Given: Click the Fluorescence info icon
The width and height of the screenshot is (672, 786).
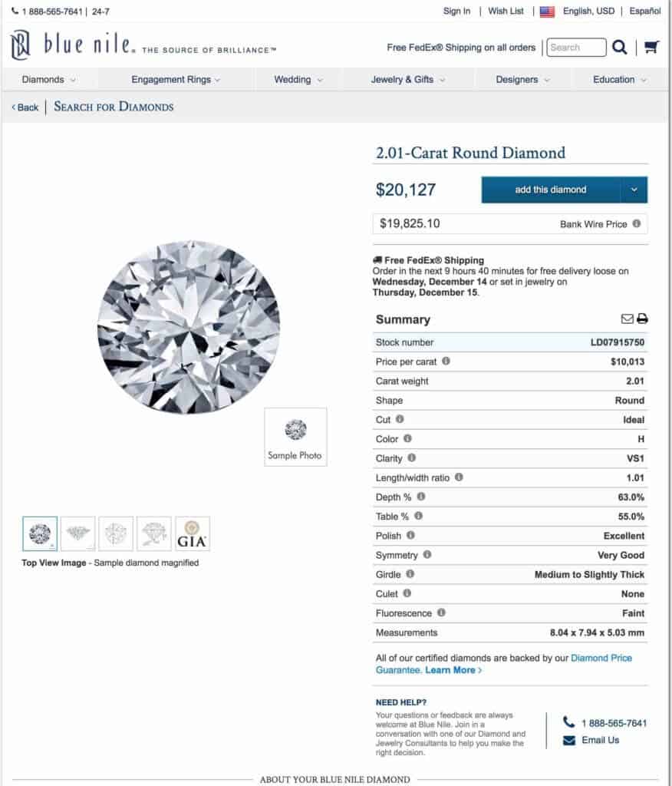Looking at the screenshot, I should pos(441,613).
